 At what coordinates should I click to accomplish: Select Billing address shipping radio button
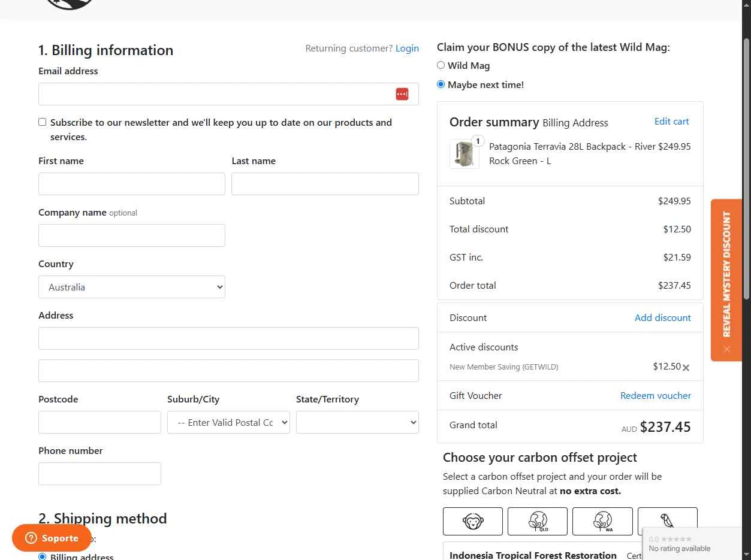pos(42,556)
